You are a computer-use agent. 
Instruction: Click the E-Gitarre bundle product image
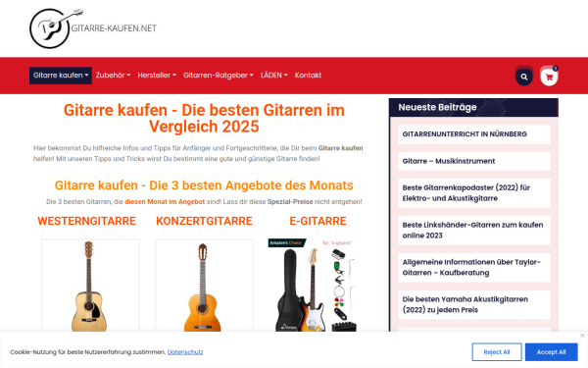tap(313, 286)
